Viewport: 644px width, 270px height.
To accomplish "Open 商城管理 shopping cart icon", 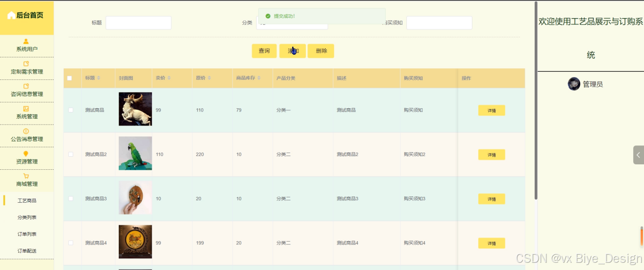I will pyautogui.click(x=26, y=176).
